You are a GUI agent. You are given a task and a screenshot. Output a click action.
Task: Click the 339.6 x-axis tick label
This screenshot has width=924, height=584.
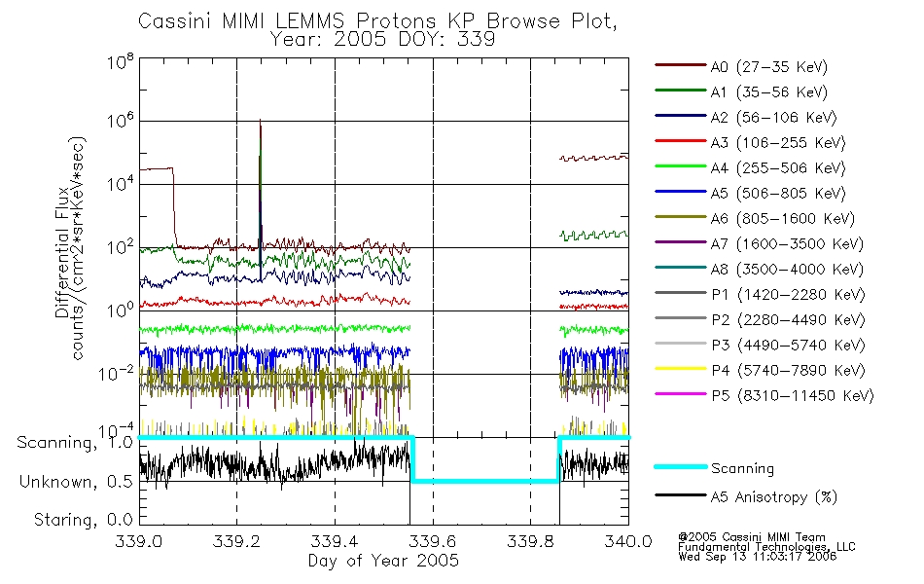[433, 541]
